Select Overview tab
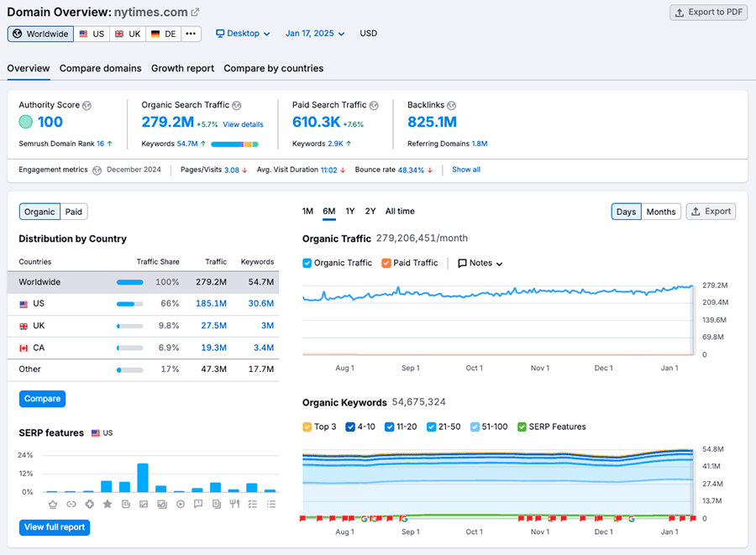 29,68
